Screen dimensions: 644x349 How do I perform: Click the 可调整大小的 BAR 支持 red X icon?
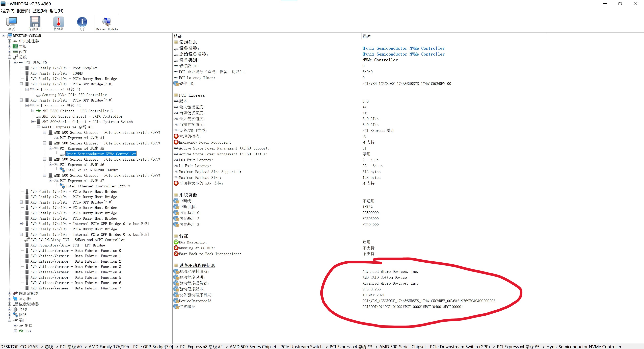176,183
